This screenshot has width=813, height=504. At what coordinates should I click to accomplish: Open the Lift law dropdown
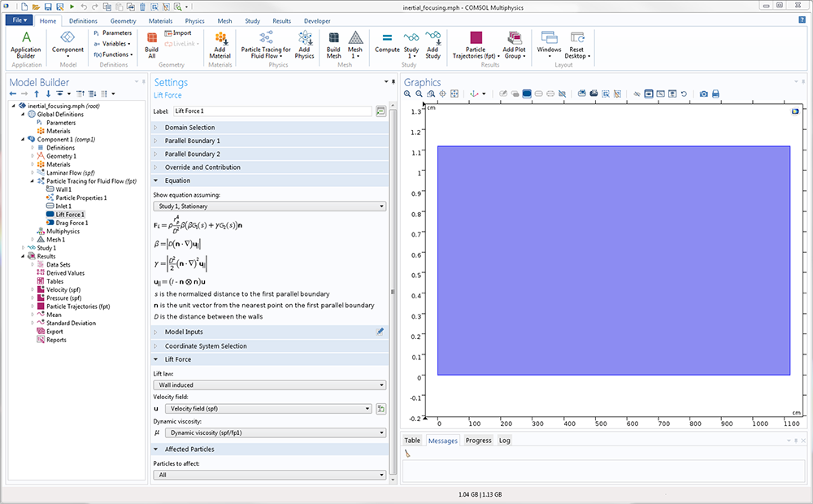pyautogui.click(x=269, y=385)
